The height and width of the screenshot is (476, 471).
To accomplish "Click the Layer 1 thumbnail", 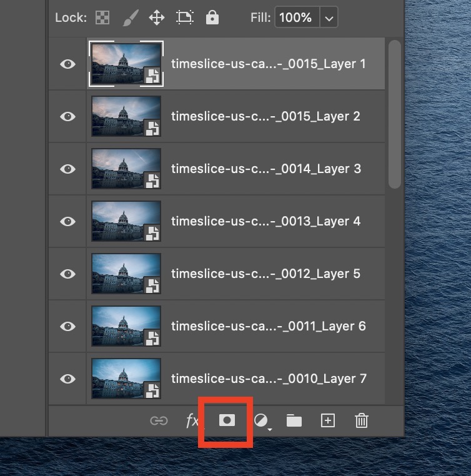I will 126,64.
